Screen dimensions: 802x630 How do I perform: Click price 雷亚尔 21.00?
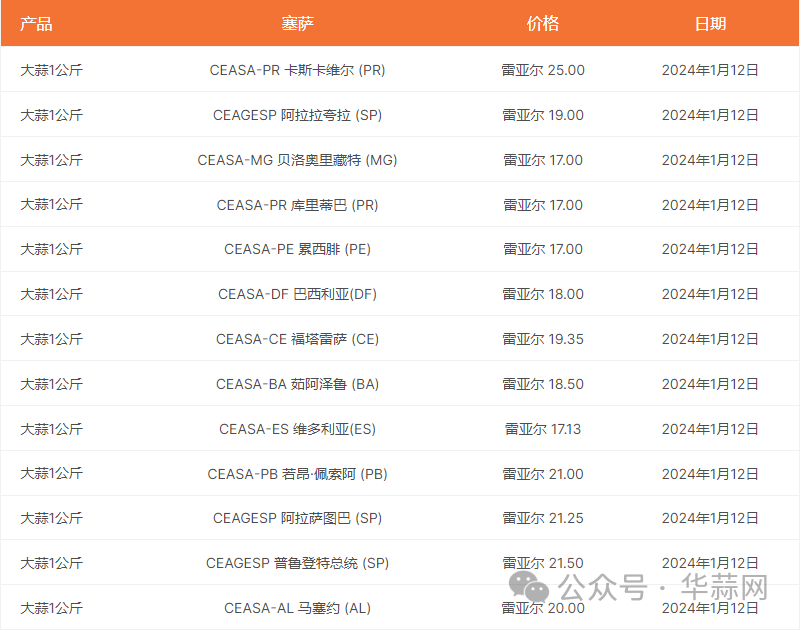point(543,474)
